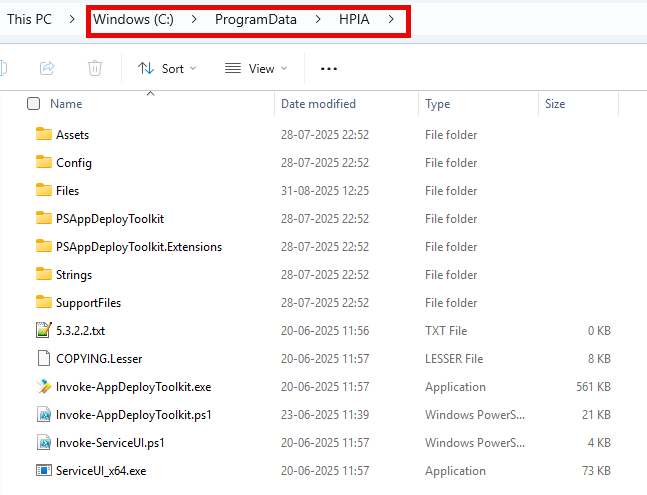This screenshot has height=495, width=647.
Task: Open the View dropdown menu
Action: click(256, 68)
